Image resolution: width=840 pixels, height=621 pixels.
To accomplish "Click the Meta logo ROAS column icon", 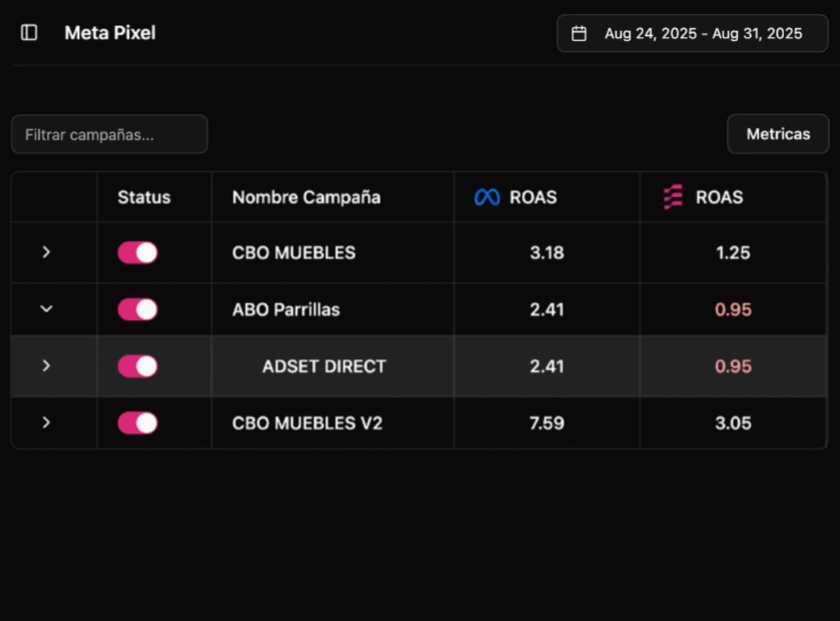I will click(487, 197).
